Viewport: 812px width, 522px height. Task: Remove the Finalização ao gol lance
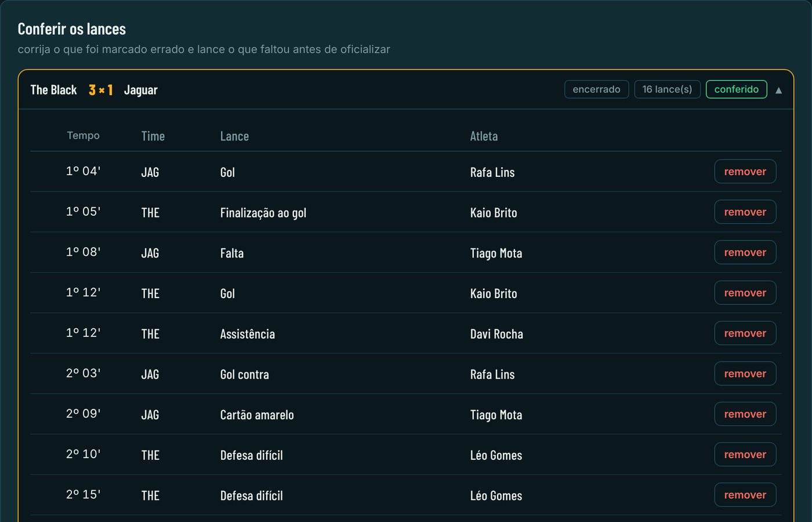point(745,212)
